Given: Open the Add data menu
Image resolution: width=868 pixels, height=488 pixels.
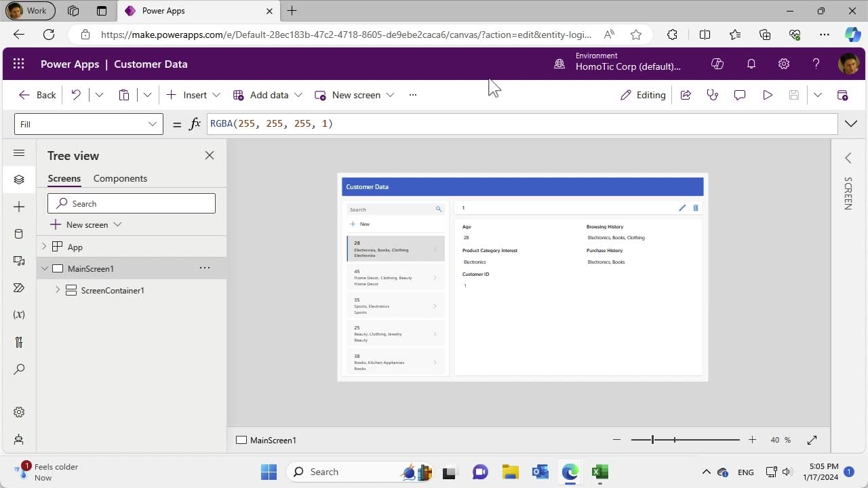Looking at the screenshot, I should [268, 95].
